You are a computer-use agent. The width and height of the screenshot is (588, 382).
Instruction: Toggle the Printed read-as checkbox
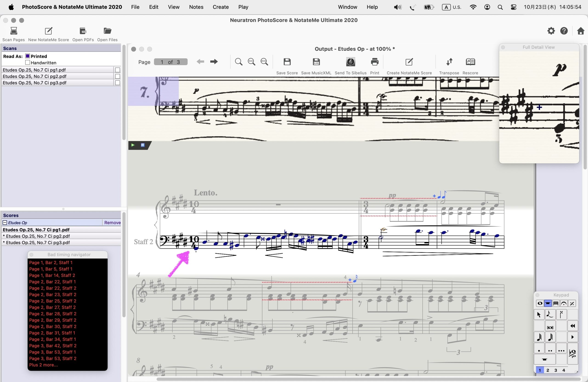point(28,56)
